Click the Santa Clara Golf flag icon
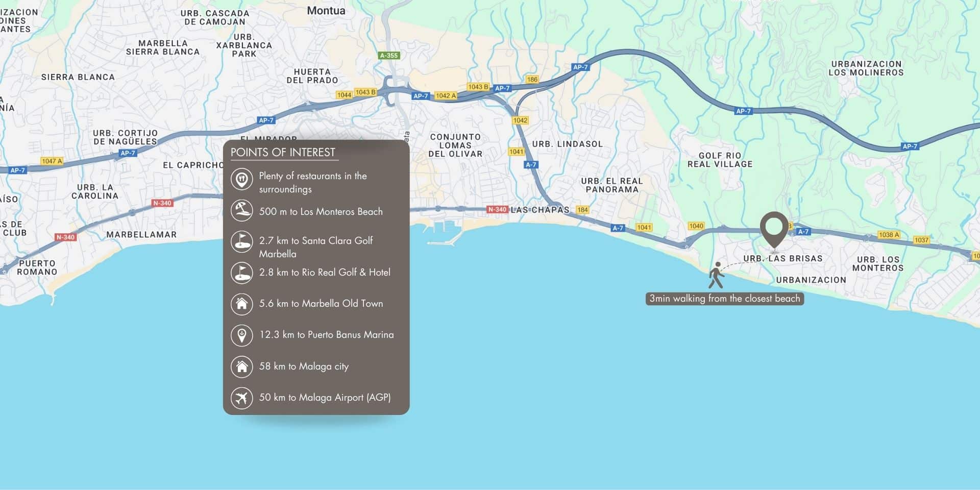 click(241, 242)
